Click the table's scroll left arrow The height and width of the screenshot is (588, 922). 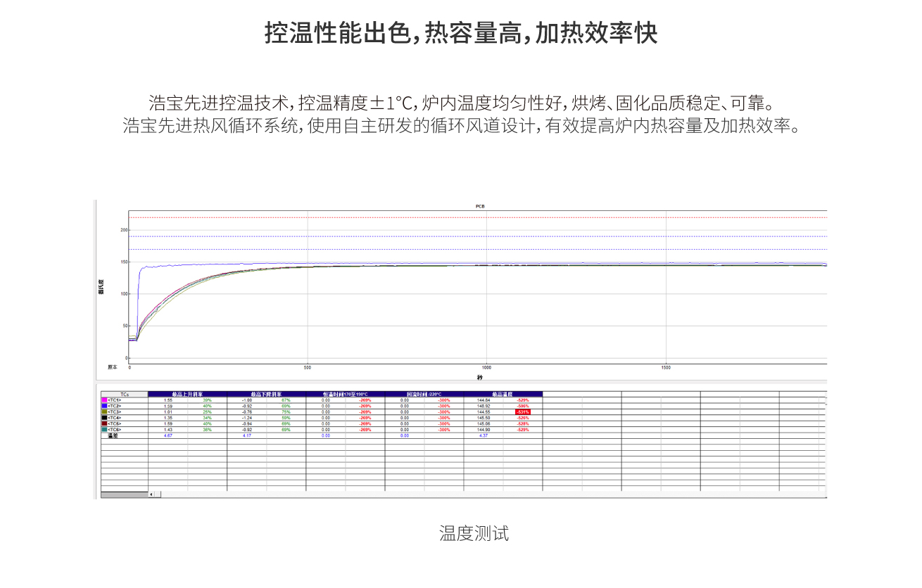[151, 494]
